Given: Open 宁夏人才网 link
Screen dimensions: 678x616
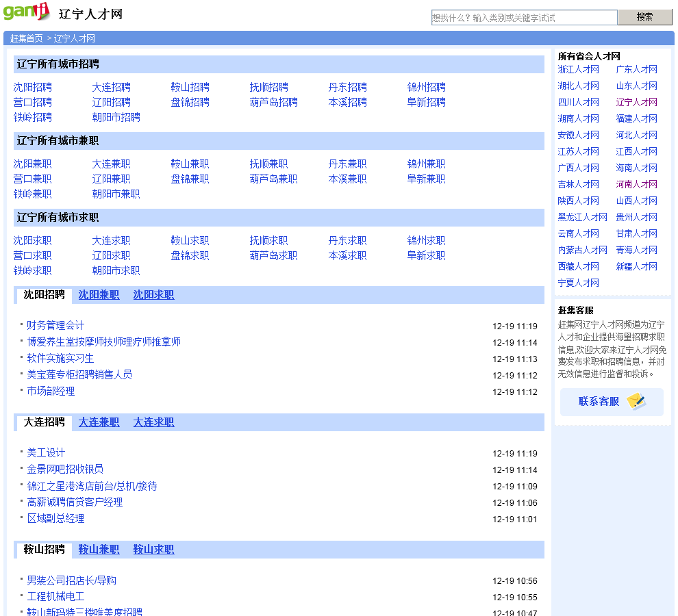Looking at the screenshot, I should click(x=578, y=283).
